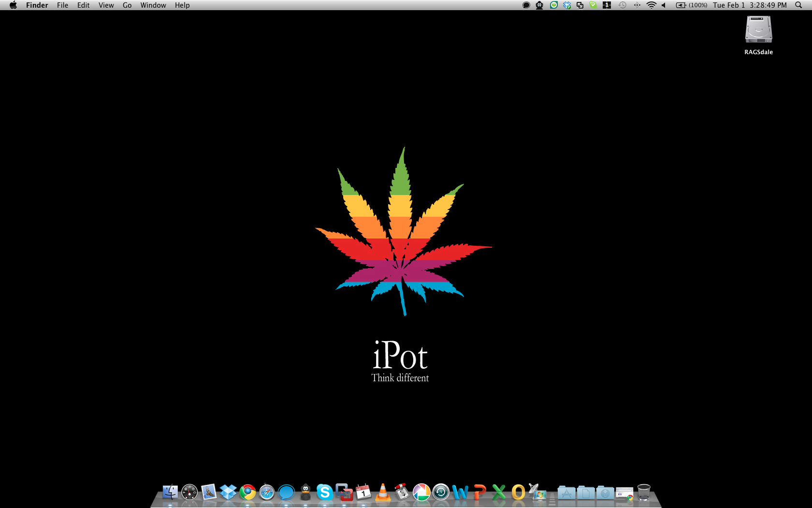
Task: Open Automator-style robot arm Dock icon
Action: [x=402, y=493]
